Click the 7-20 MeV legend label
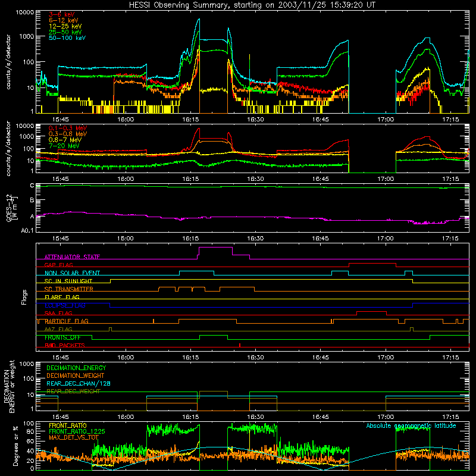Viewport: 476px width, 476px height. (x=64, y=146)
